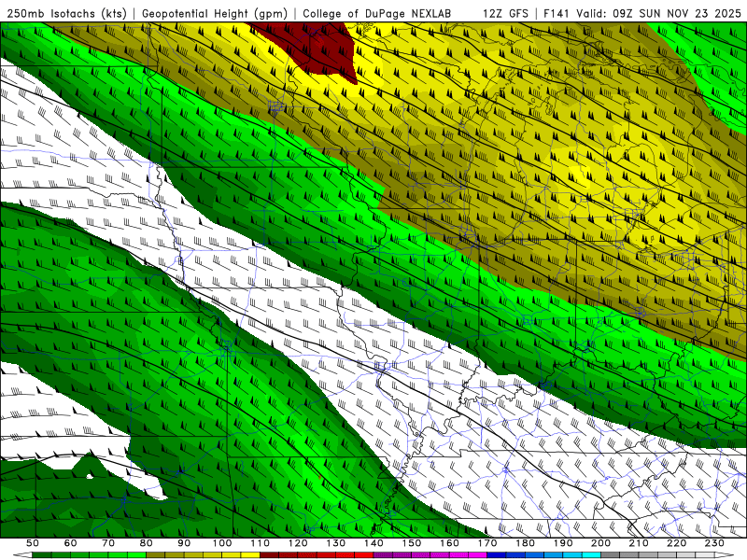Click the '100' legend value

222,543
